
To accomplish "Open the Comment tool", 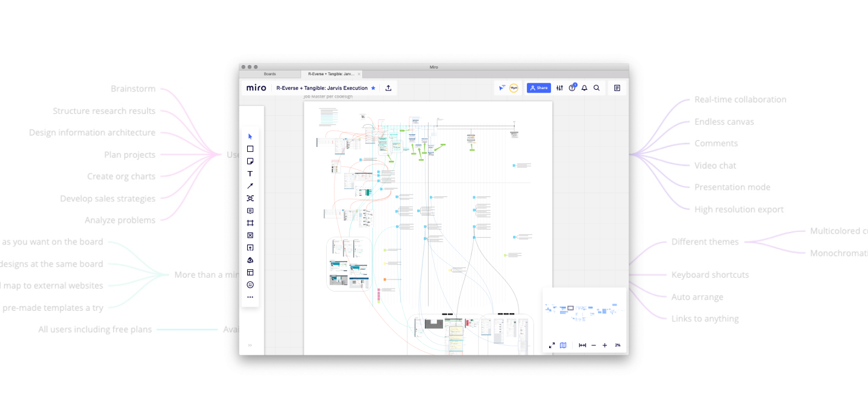I will [x=250, y=211].
